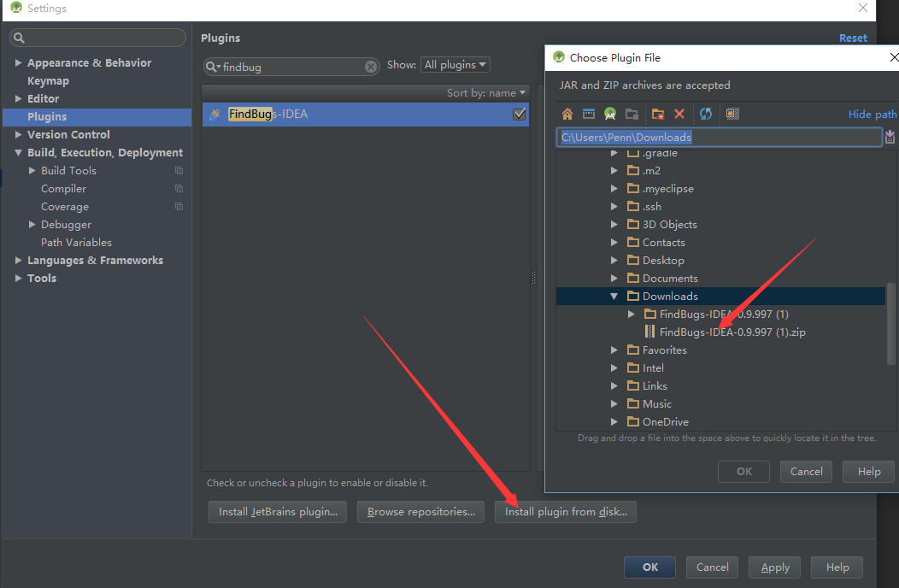Screen dimensions: 899x588
Task: Click copy icon next to Coverage
Action: pos(179,207)
